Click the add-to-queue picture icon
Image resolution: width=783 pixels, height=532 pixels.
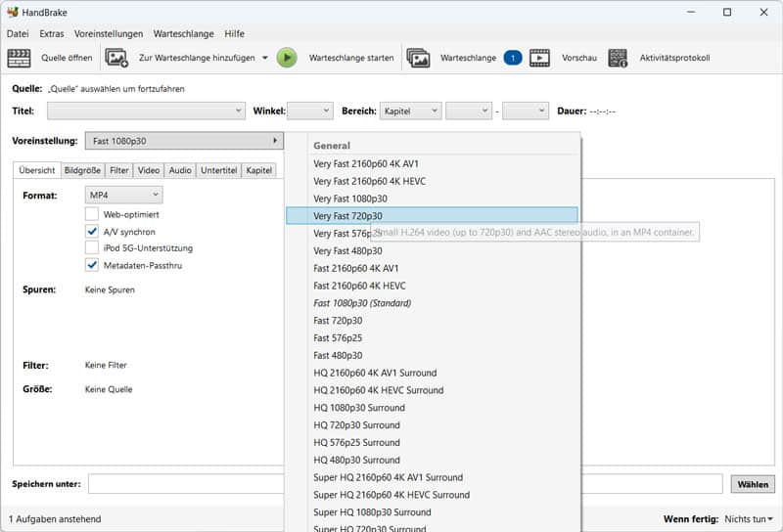[116, 58]
